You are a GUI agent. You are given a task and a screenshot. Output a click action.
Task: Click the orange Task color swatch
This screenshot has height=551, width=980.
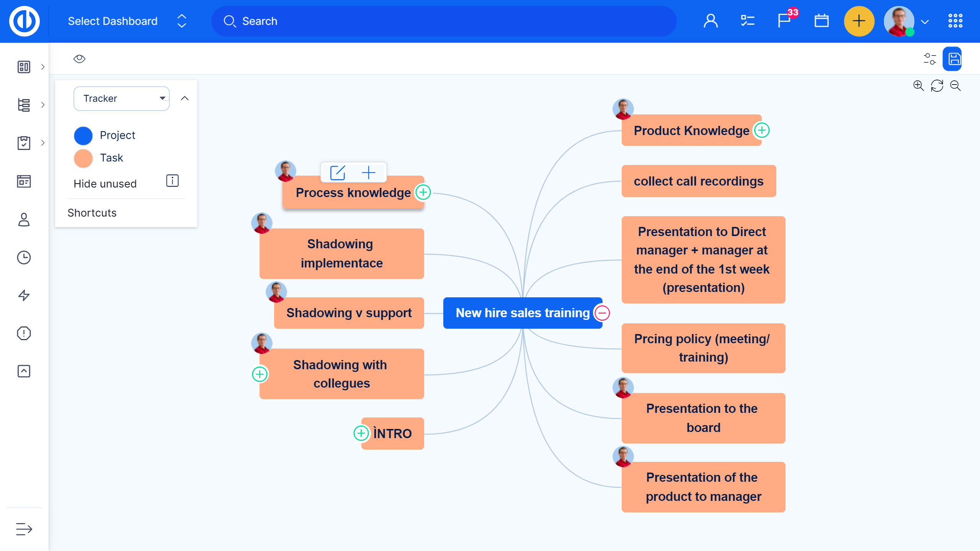pos(83,158)
